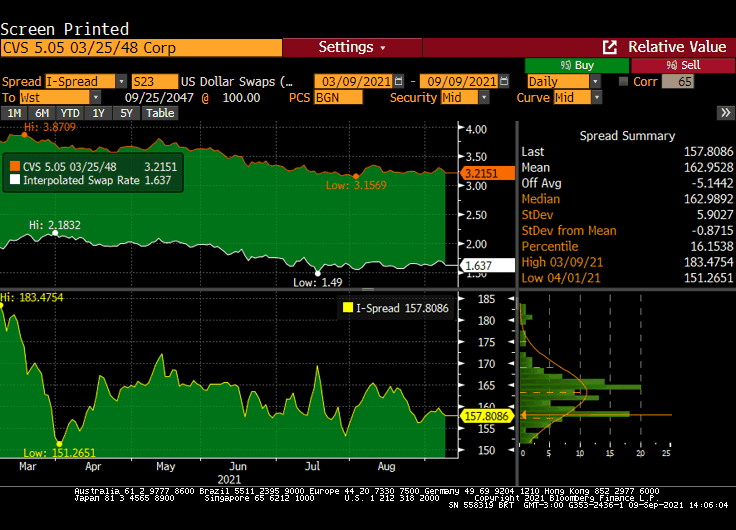Click white Interpolated Swap Rate legend square
The height and width of the screenshot is (530, 736).
pyautogui.click(x=15, y=180)
